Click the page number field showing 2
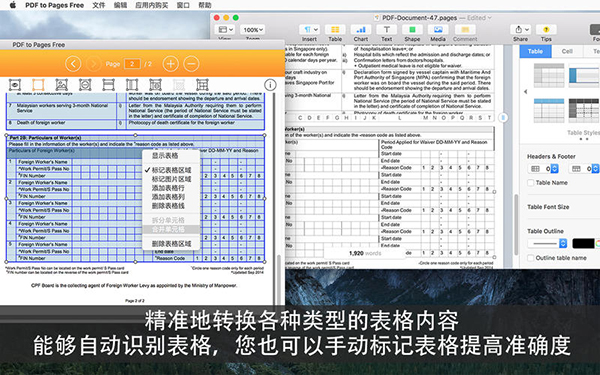This screenshot has height=375, width=600. [132, 64]
